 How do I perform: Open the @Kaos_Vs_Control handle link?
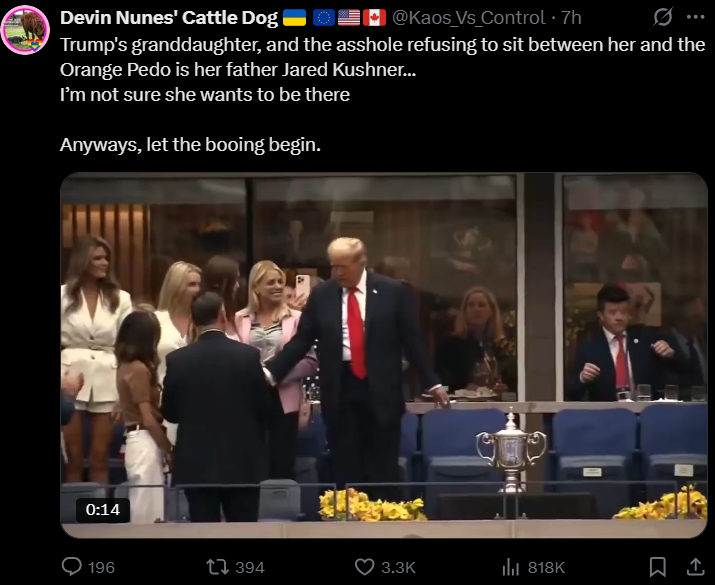coord(469,18)
